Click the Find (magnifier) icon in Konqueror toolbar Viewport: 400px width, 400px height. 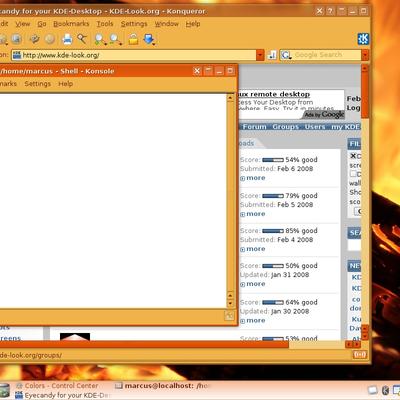(x=82, y=39)
